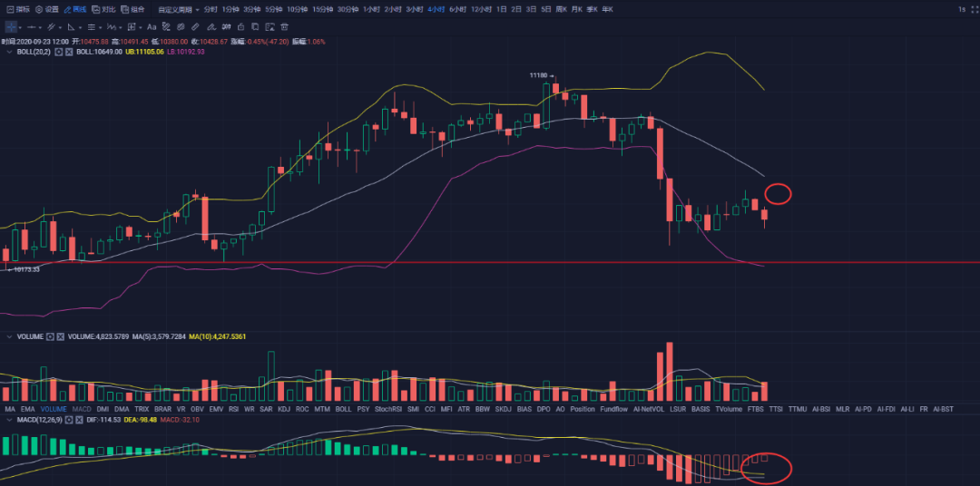Collapse the BOLL indicator legend
The height and width of the screenshot is (486, 980).
click(x=10, y=52)
